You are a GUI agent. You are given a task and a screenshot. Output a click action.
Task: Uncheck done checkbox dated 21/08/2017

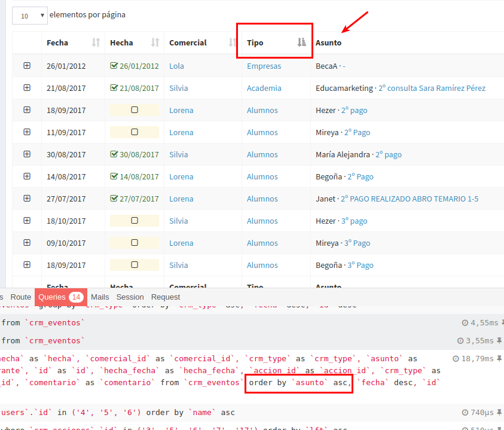point(114,88)
